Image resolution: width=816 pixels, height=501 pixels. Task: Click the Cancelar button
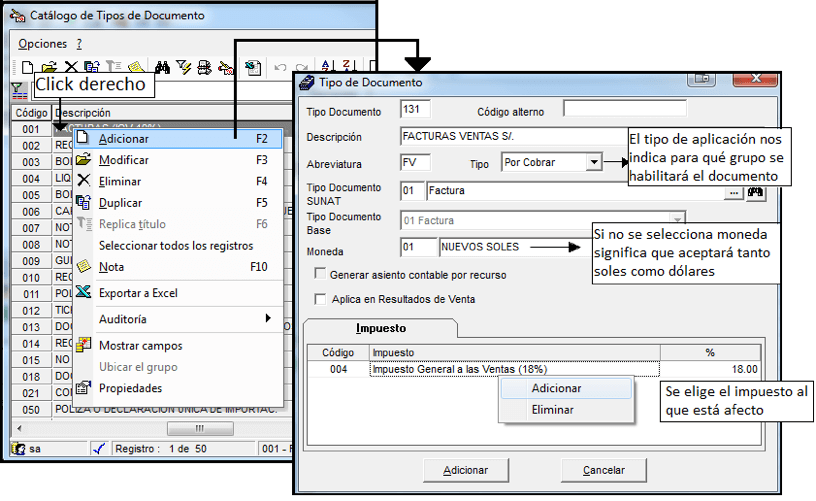point(604,470)
